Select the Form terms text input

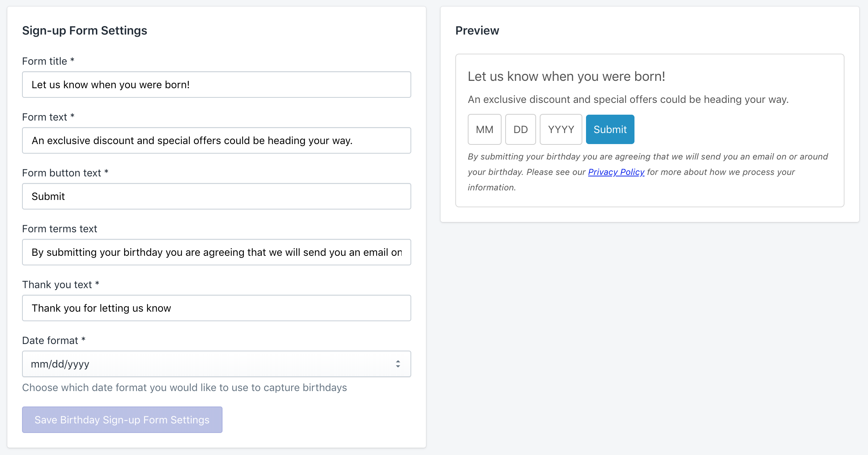[216, 252]
